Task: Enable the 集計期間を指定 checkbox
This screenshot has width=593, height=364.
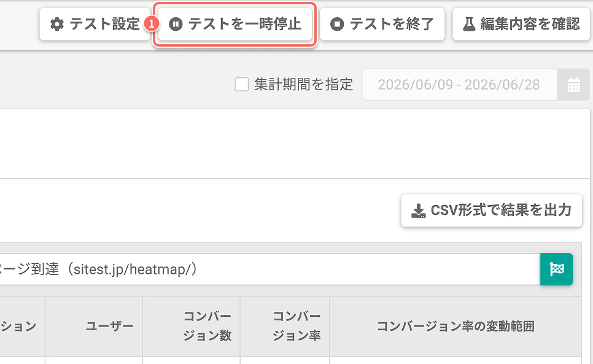Action: pyautogui.click(x=242, y=84)
